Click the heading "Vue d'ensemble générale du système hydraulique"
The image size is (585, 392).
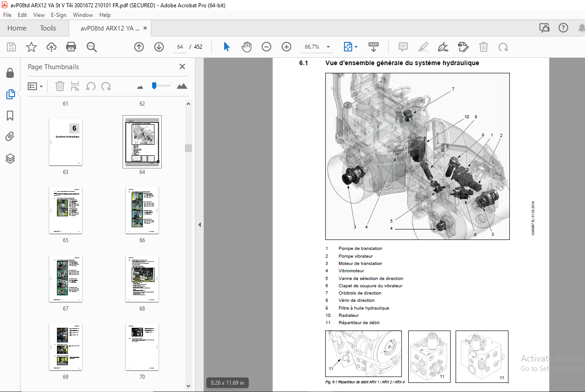click(402, 63)
